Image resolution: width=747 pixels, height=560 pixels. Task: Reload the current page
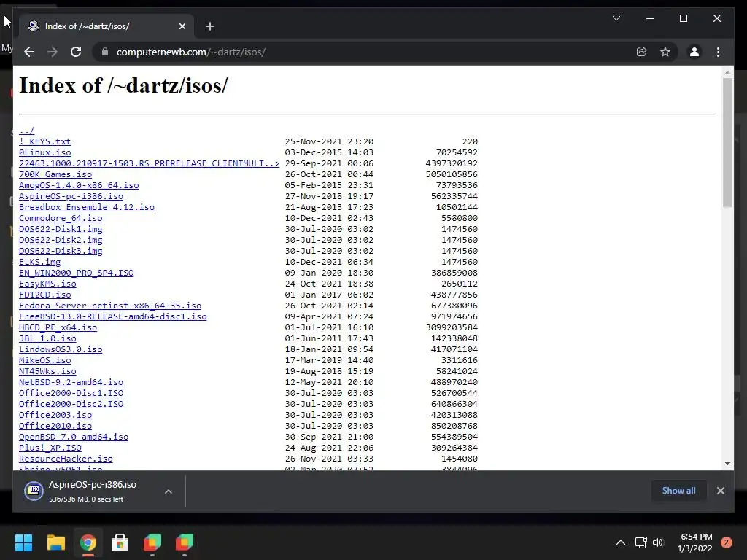76,52
